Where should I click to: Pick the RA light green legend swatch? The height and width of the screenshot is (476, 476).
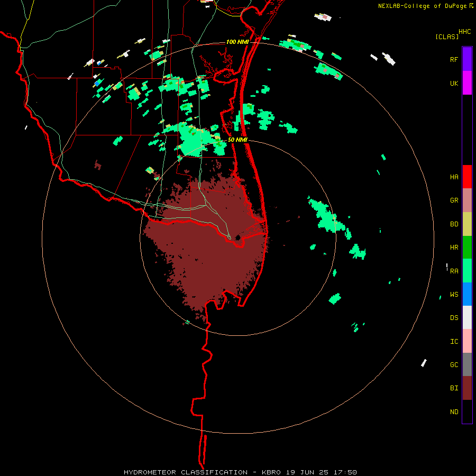467,271
